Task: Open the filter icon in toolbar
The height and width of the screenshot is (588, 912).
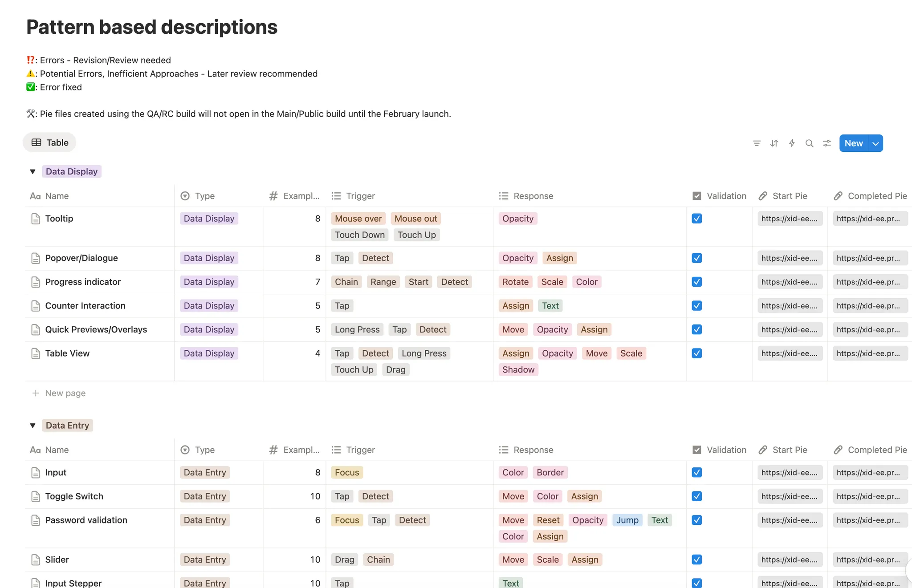Action: coord(756,143)
